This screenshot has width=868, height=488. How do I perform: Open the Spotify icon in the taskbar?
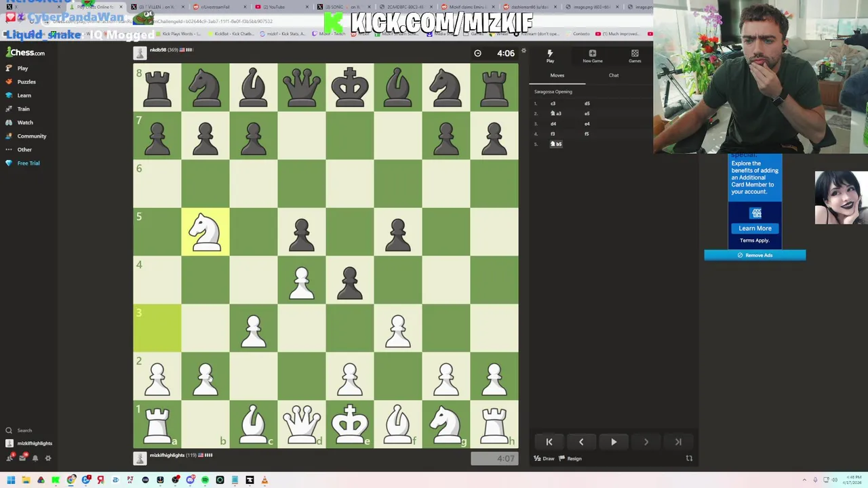(x=205, y=480)
